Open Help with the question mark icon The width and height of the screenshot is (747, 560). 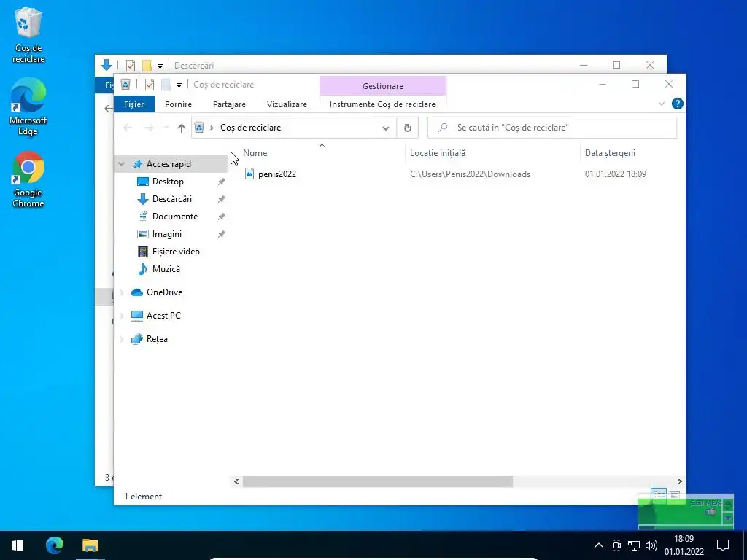pyautogui.click(x=677, y=104)
